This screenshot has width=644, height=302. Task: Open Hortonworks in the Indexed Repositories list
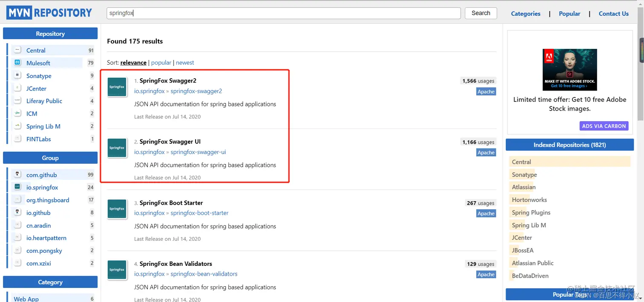click(x=529, y=200)
